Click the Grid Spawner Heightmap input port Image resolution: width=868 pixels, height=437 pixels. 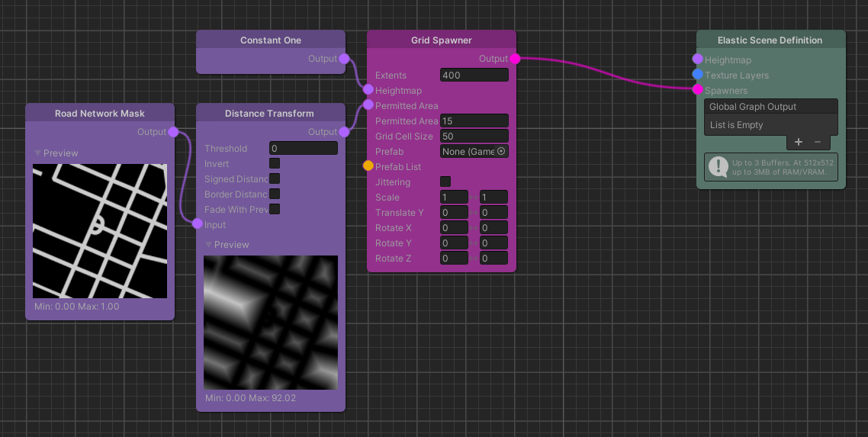[x=368, y=90]
